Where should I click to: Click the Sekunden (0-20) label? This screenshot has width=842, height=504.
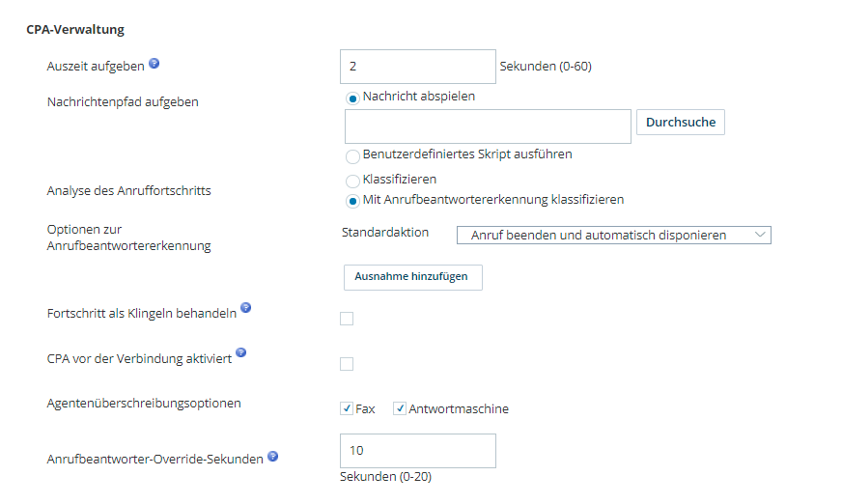click(385, 477)
